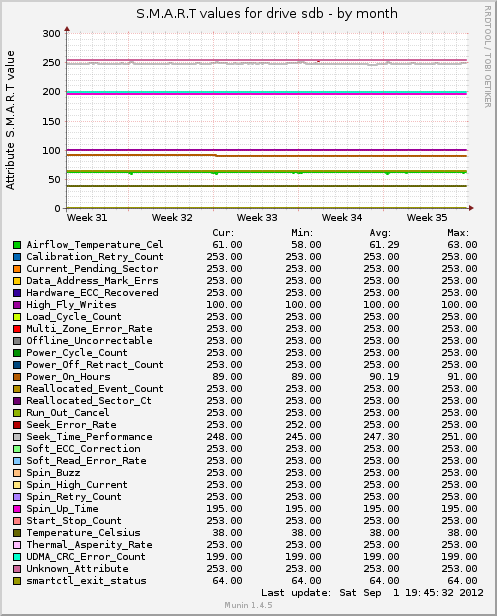Click the Last update timestamp text
The width and height of the screenshot is (497, 616).
click(372, 593)
